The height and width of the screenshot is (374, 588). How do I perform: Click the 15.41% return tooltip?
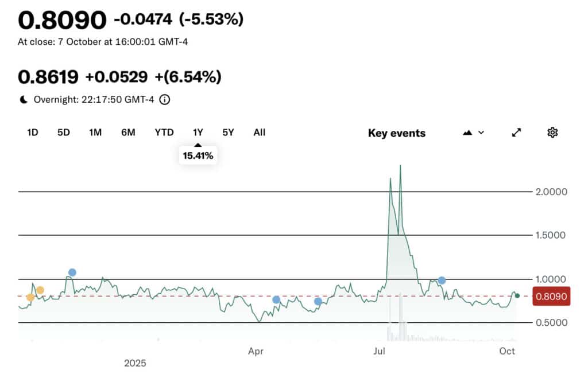tap(198, 155)
